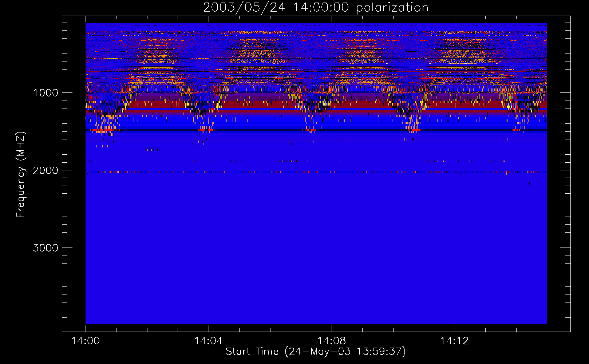Click the 14:08 time tick label
Screen dimensions: 589x364
click(x=332, y=341)
